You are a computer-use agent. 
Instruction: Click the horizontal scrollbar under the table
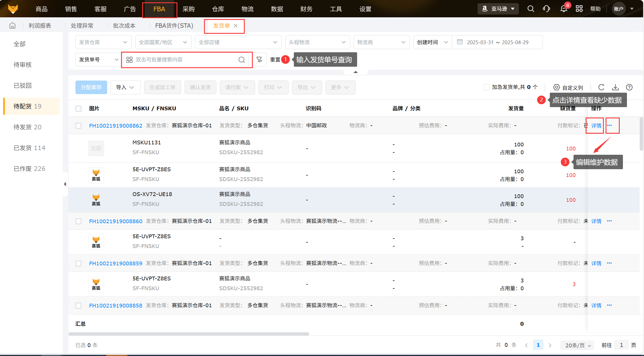coord(189,334)
